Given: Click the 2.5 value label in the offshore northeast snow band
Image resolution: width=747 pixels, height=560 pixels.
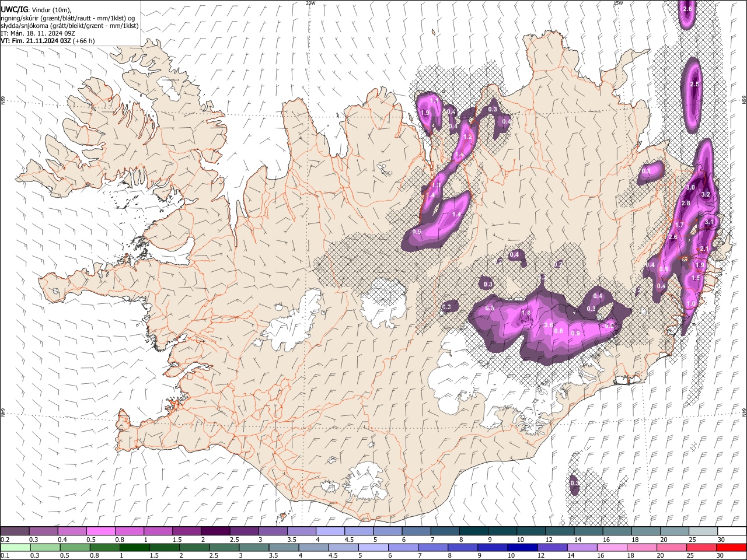Looking at the screenshot, I should pos(694,85).
